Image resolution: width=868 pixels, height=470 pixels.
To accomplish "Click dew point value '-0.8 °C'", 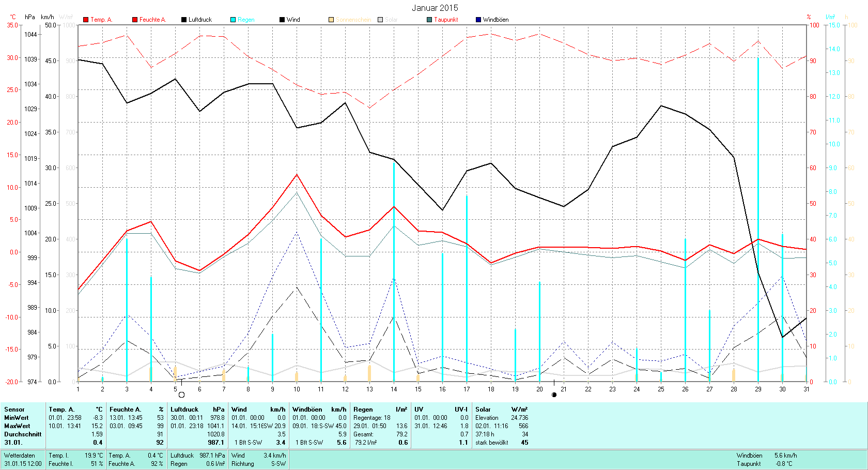I will [785, 464].
